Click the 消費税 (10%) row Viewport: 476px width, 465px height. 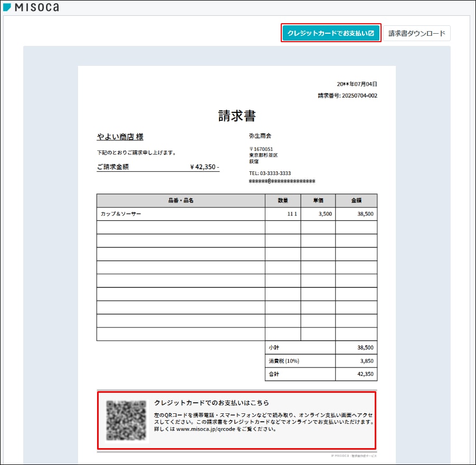pyautogui.click(x=284, y=361)
